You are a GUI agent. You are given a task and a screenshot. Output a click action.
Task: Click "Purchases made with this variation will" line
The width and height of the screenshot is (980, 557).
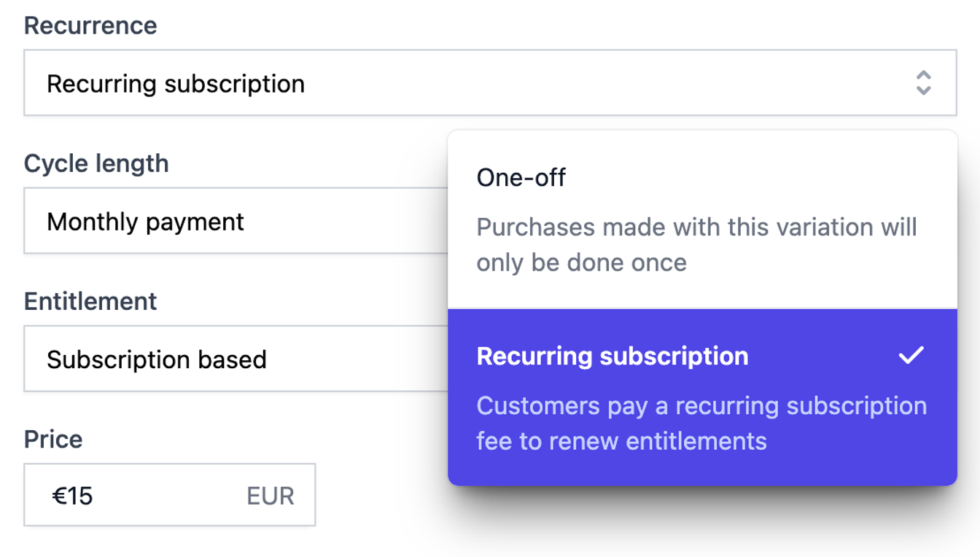[696, 227]
